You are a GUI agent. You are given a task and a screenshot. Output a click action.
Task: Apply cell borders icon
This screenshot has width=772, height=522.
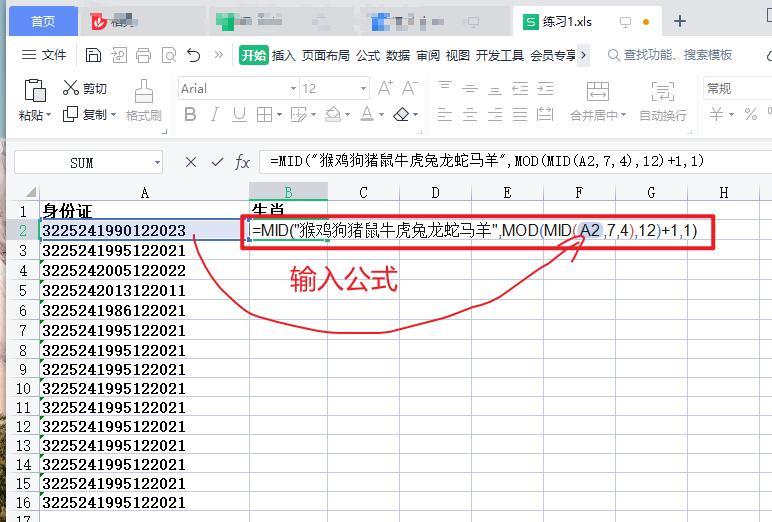pyautogui.click(x=264, y=115)
